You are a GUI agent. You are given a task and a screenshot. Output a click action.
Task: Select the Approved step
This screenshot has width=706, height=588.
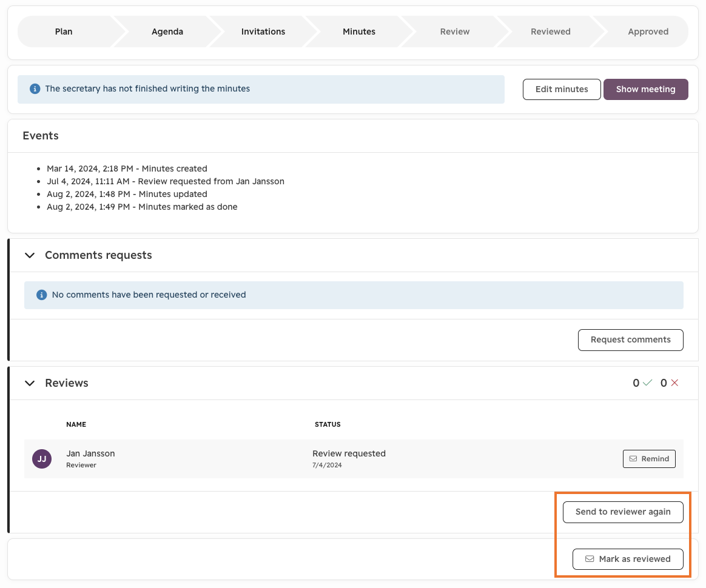coord(648,32)
